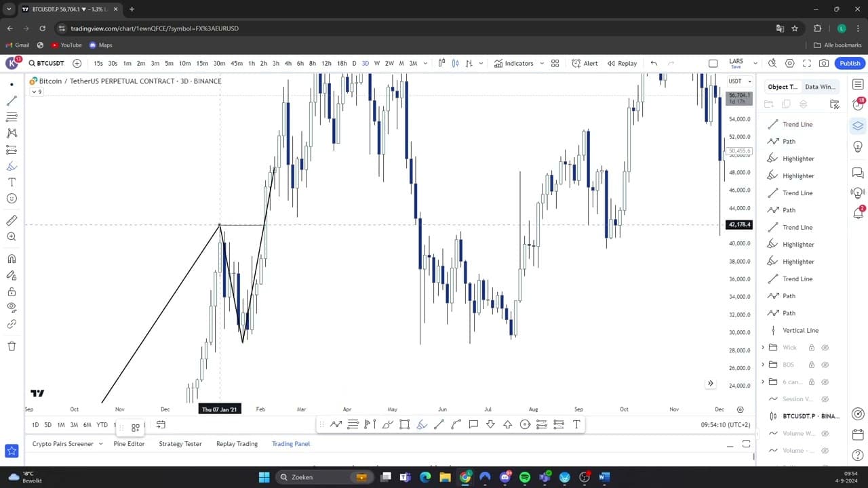The width and height of the screenshot is (868, 488).
Task: Select the Object Tree tab
Action: (x=783, y=87)
